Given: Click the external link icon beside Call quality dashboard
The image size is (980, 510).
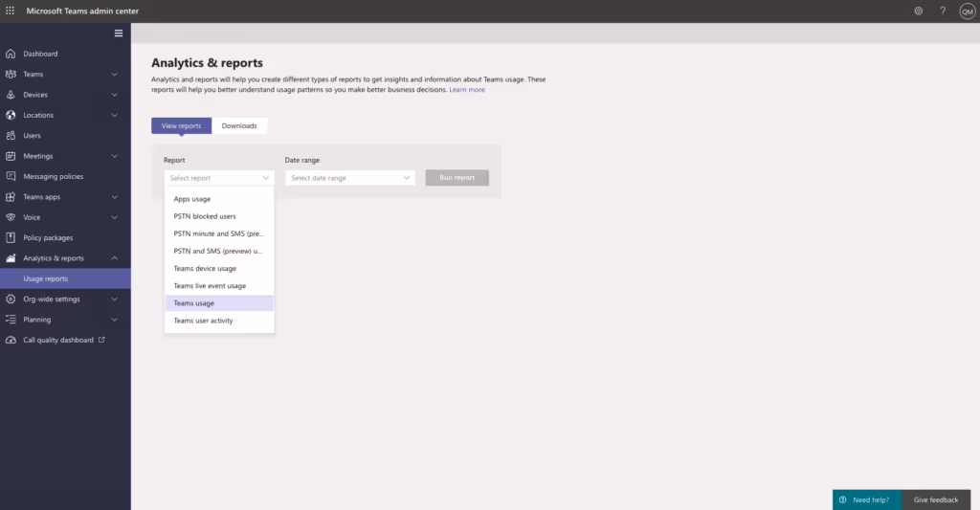Looking at the screenshot, I should (101, 340).
